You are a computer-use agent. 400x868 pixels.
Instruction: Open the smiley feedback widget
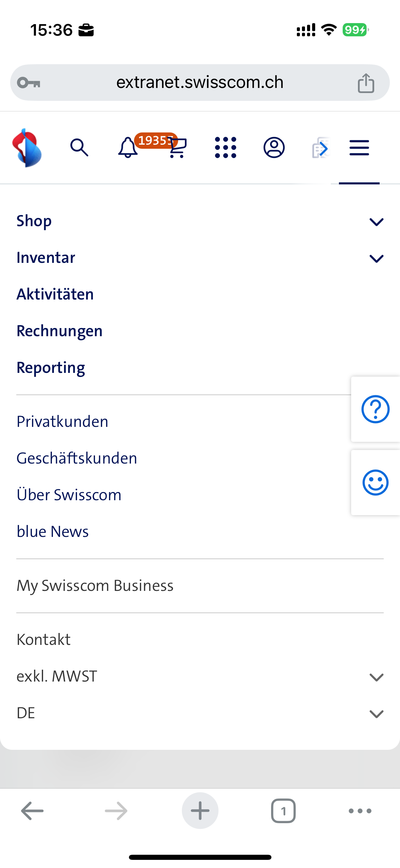click(x=375, y=483)
